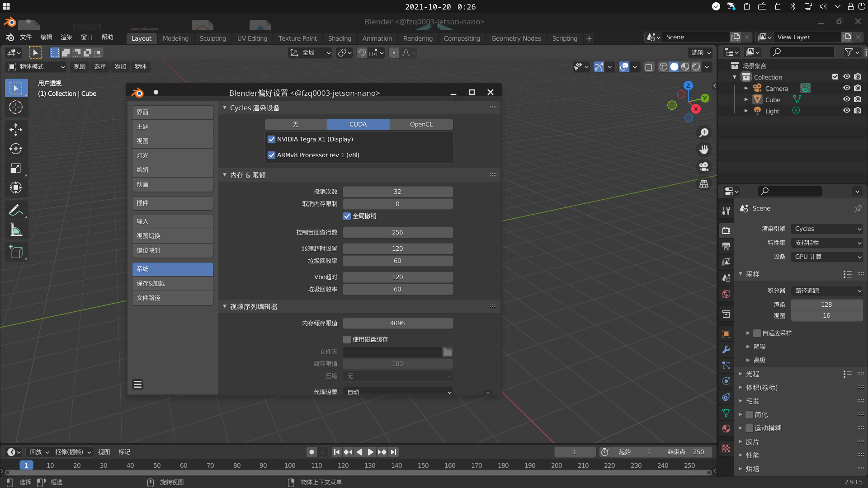868x488 pixels.
Task: Select the Measure tool
Action: 16,230
